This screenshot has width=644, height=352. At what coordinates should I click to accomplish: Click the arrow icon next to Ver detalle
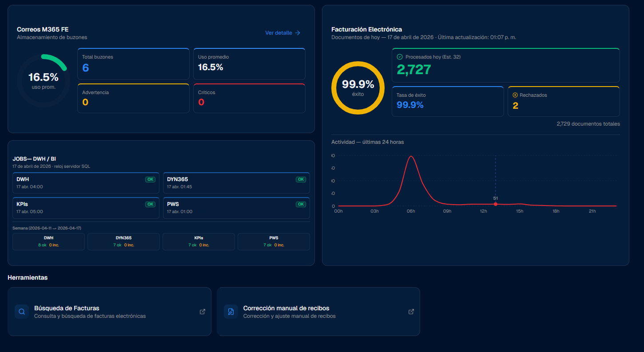pos(298,33)
